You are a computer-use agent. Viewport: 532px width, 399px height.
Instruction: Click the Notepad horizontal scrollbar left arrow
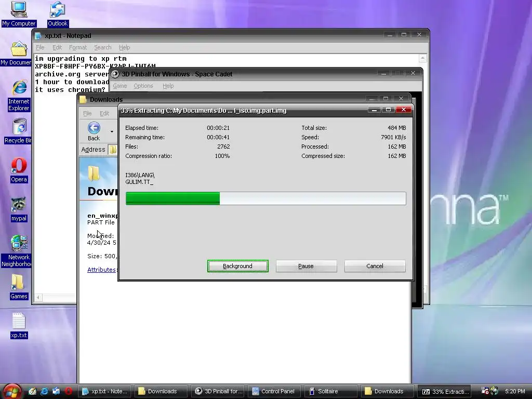[38, 298]
